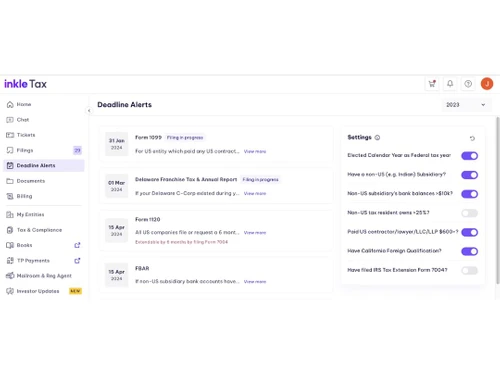This screenshot has width=500, height=375.
Task: Open My Entities in the sidebar
Action: point(43,214)
